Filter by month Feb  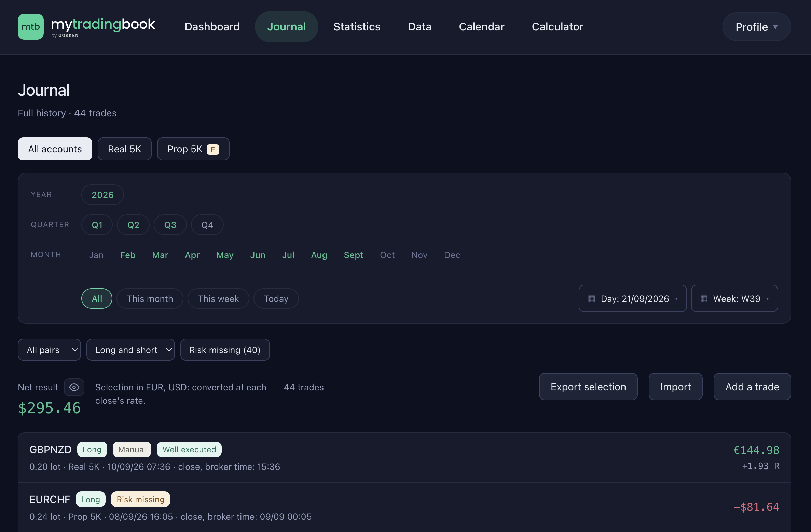point(128,255)
